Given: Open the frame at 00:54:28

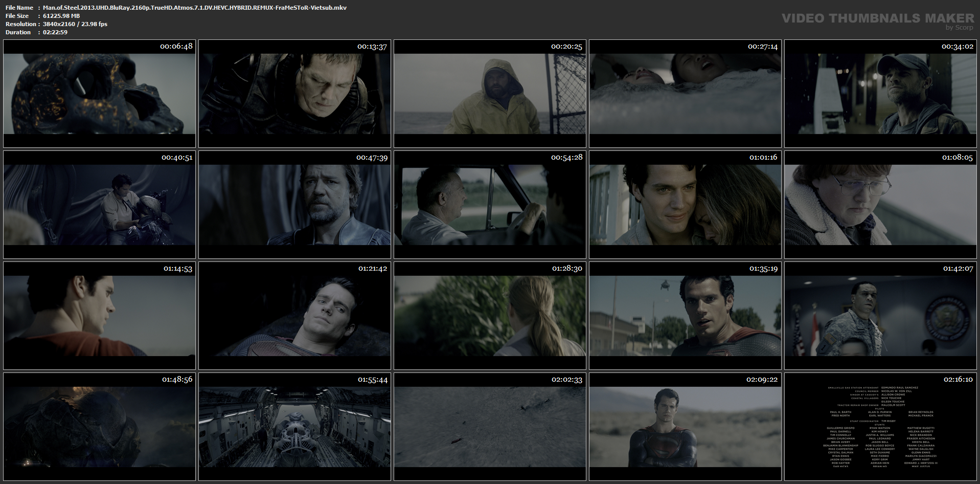Looking at the screenshot, I should point(490,205).
